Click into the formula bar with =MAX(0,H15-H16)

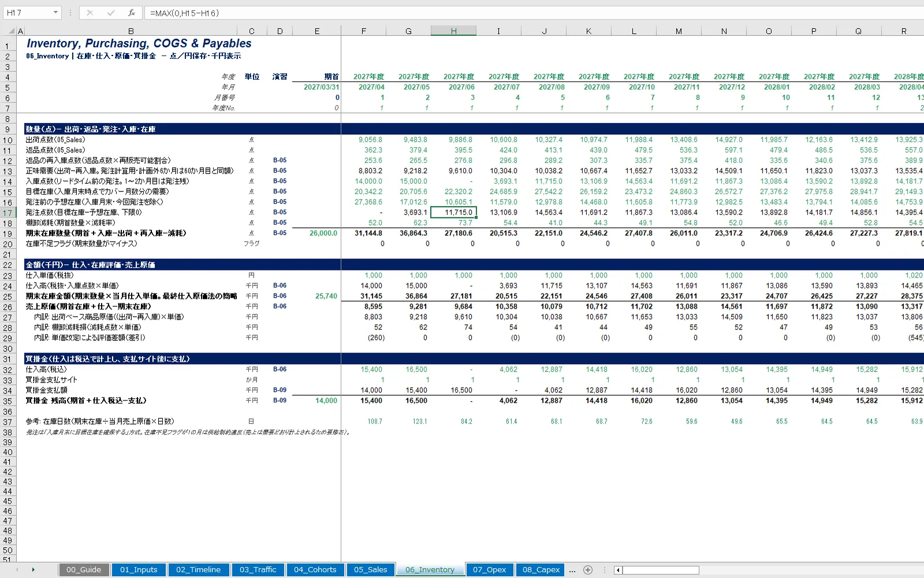[534, 13]
